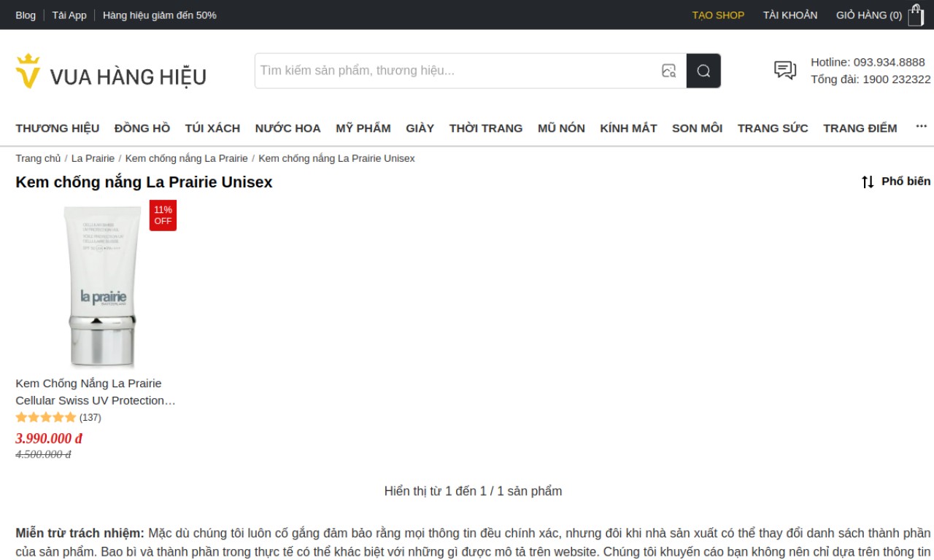Go to Kem chống nắng La Prairie breadcrumb
The image size is (934, 560).
click(x=187, y=158)
